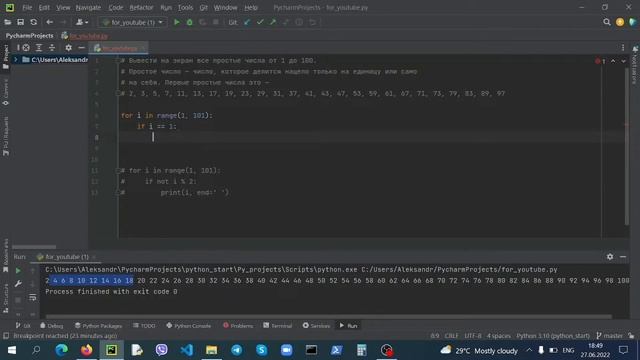Image resolution: width=640 pixels, height=360 pixels.
Task: Open the File menu
Action: click(x=27, y=7)
